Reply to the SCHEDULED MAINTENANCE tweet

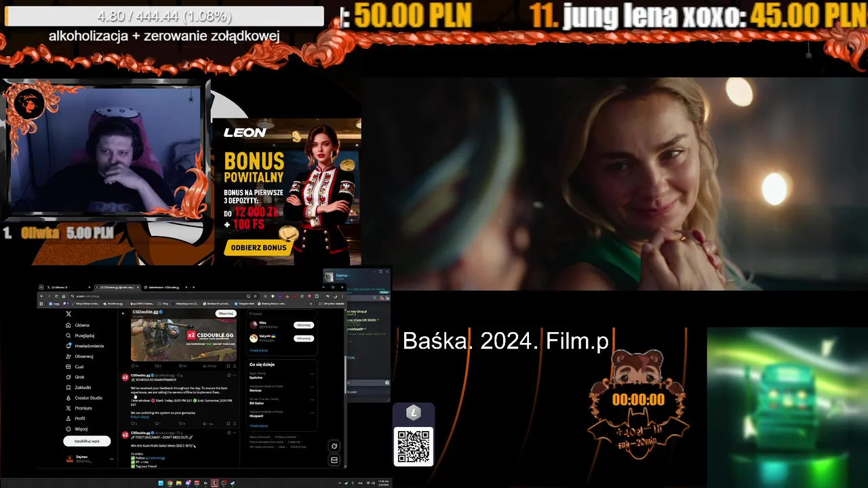134,424
